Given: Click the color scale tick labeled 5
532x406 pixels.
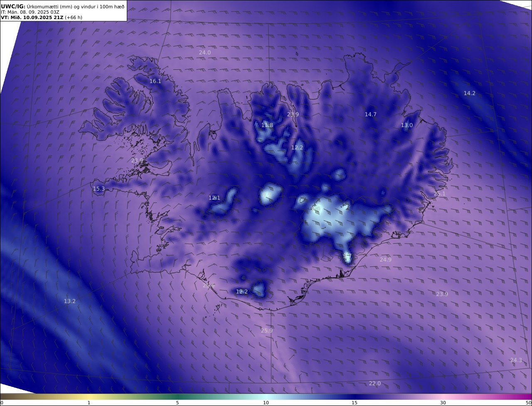Looking at the screenshot, I should coord(177,403).
